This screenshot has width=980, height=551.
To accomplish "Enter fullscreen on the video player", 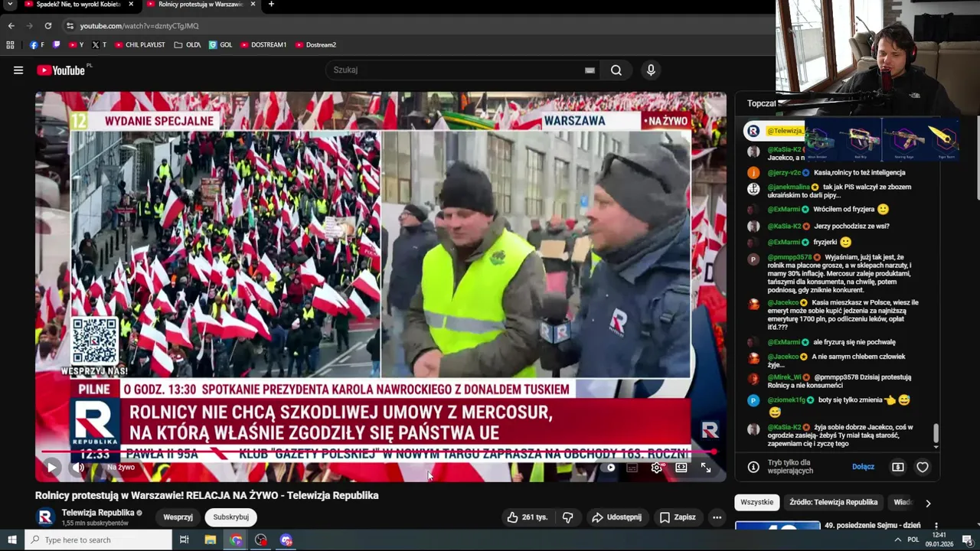I will point(706,468).
